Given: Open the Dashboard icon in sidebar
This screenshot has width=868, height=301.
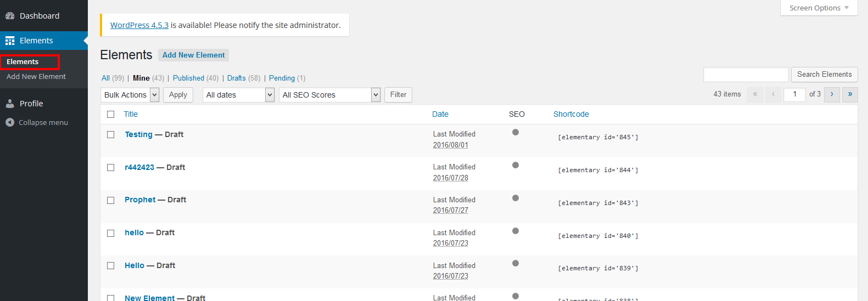Looking at the screenshot, I should 10,16.
